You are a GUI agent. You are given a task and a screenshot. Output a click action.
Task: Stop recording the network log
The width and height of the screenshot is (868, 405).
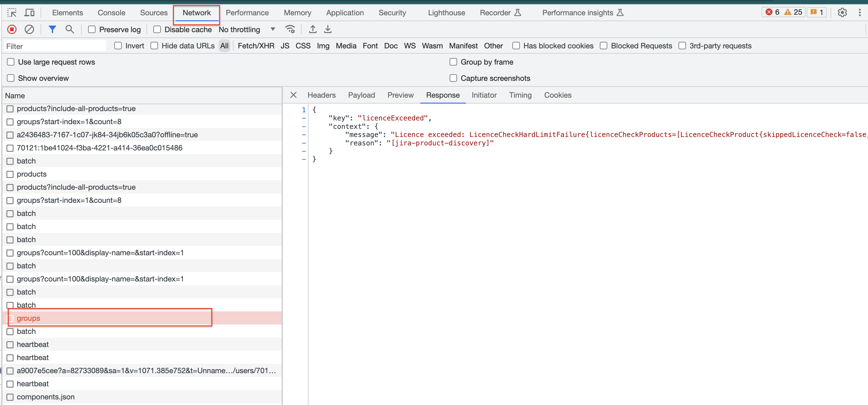click(x=12, y=30)
